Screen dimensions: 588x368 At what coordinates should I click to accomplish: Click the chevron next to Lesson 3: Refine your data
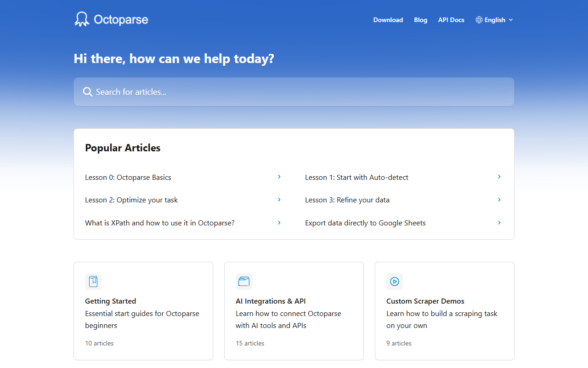click(x=499, y=200)
